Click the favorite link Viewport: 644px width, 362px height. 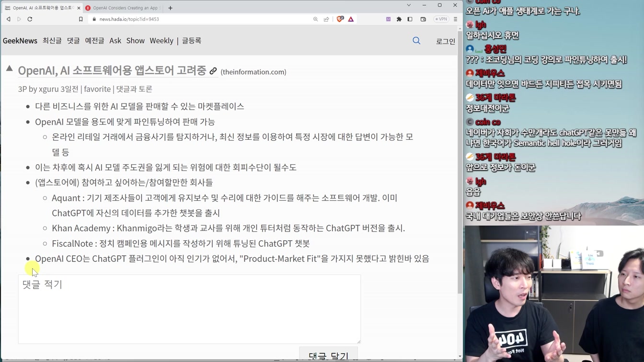(97, 89)
